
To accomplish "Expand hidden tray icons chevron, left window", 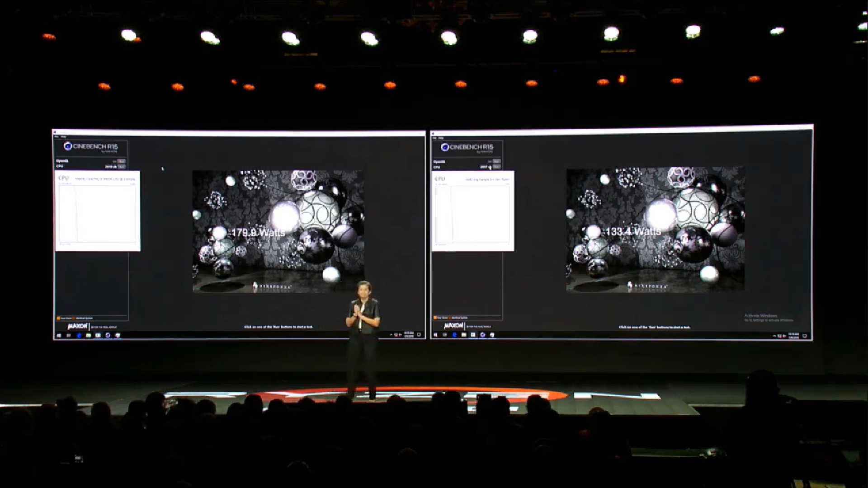I will 392,335.
